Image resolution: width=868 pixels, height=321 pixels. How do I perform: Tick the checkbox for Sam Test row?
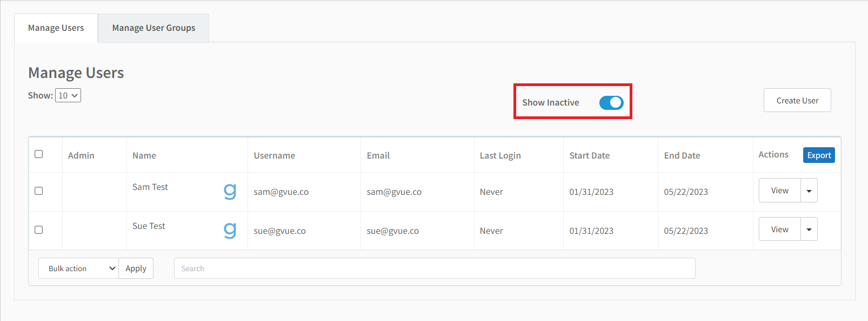pyautogui.click(x=39, y=191)
